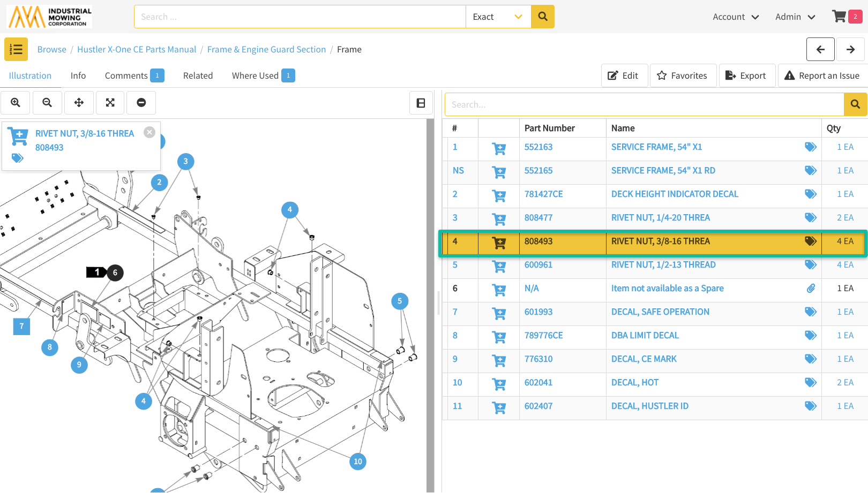Toggle the table of contents list button
The image size is (868, 493).
coord(16,49)
